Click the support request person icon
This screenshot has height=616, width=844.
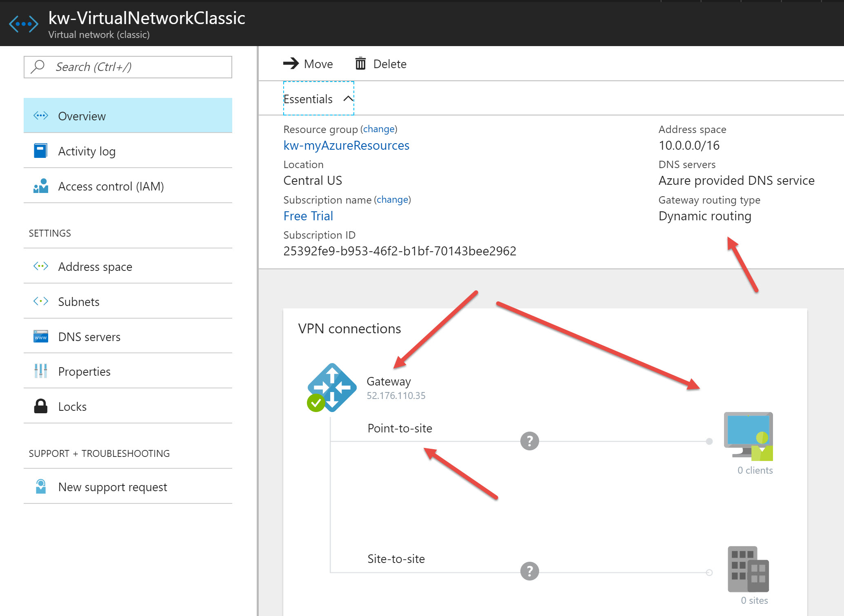pyautogui.click(x=41, y=486)
